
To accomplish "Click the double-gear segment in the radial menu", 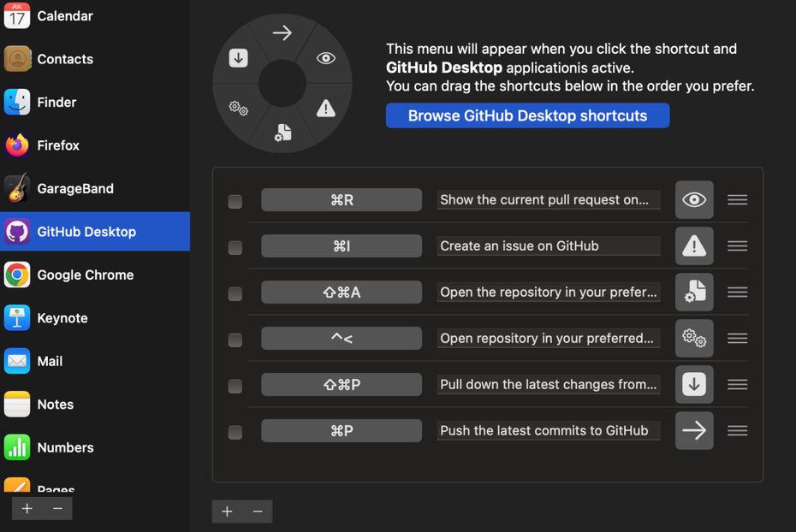I will [238, 108].
